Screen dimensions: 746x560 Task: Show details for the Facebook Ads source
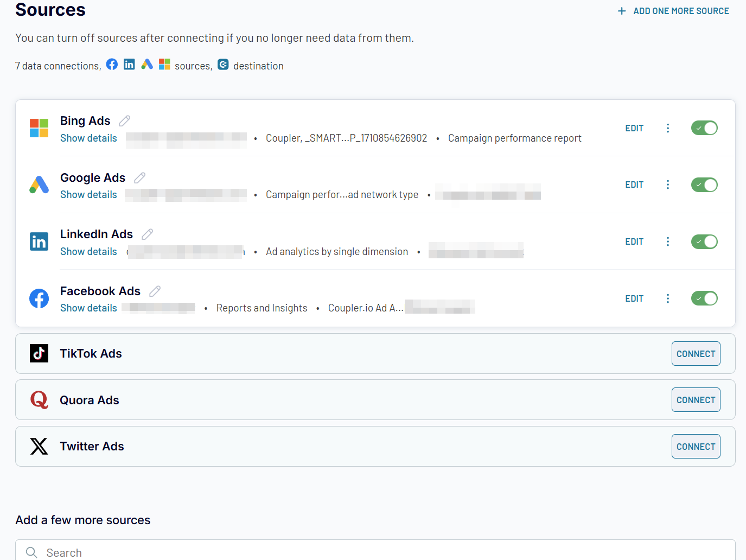pyautogui.click(x=88, y=308)
